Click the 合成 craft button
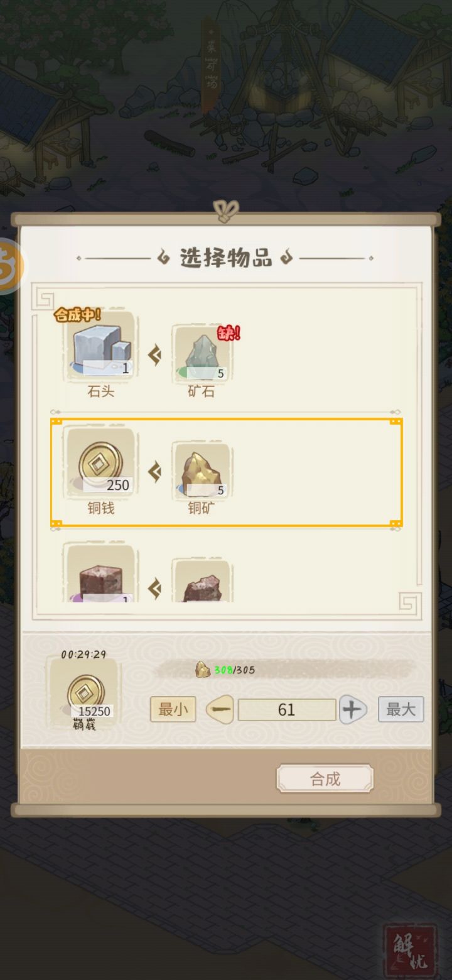Image resolution: width=452 pixels, height=980 pixels. tap(325, 779)
